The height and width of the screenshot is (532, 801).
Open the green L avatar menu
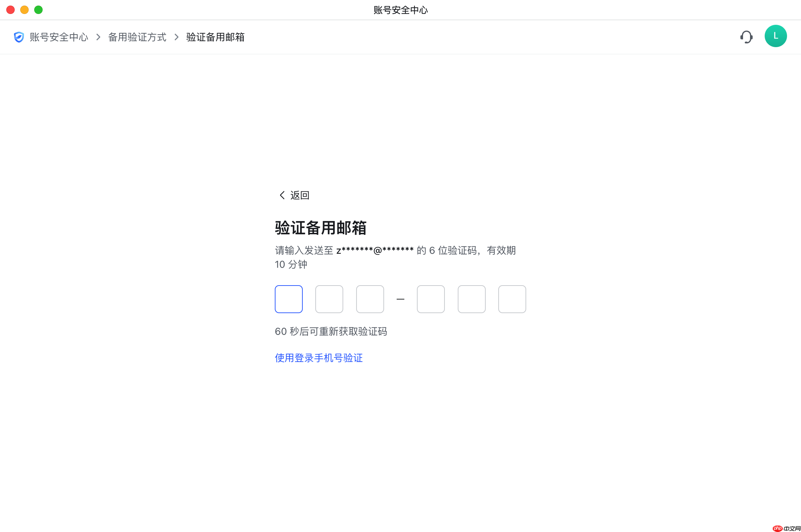point(776,36)
